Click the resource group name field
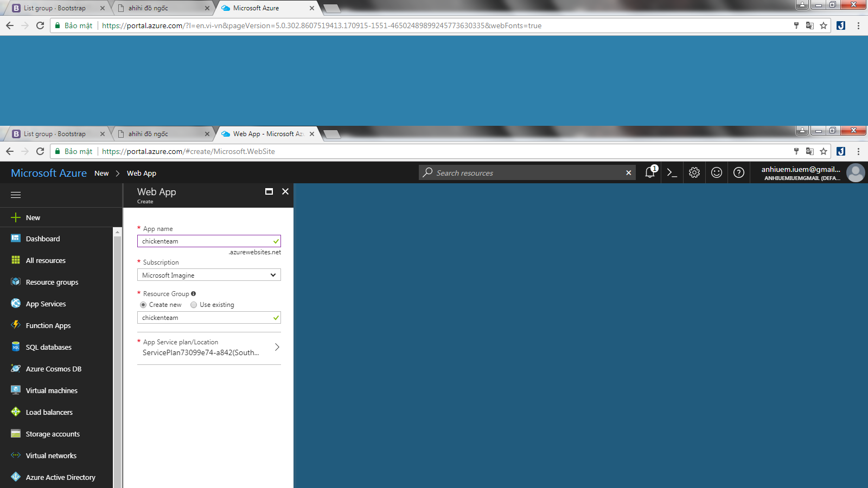The image size is (868, 488). point(209,318)
